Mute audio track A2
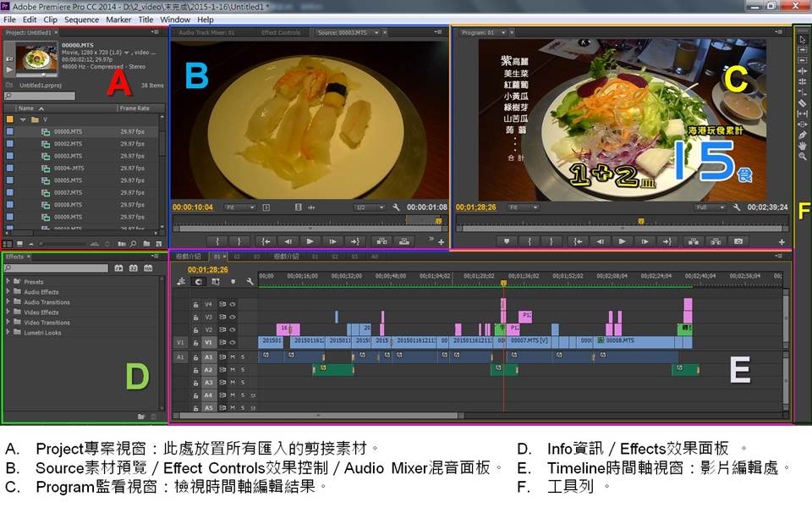Viewport: 812px width, 508px height. pyautogui.click(x=233, y=370)
